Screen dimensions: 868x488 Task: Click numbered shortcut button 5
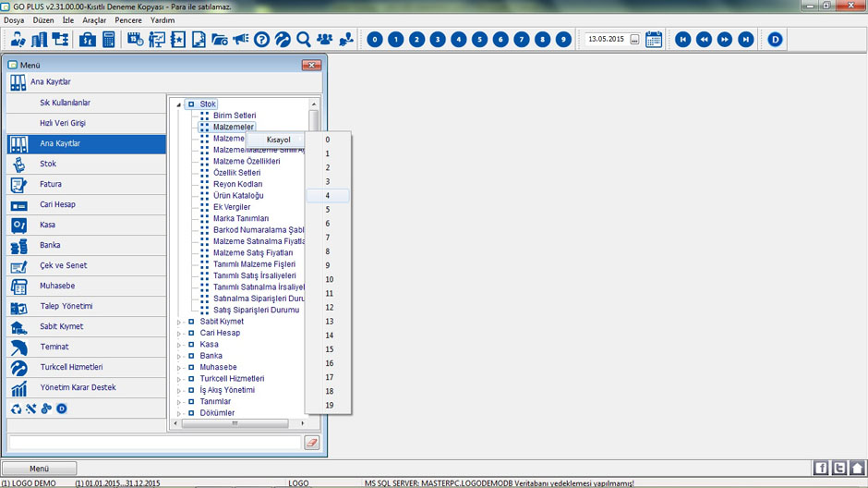[x=480, y=40]
